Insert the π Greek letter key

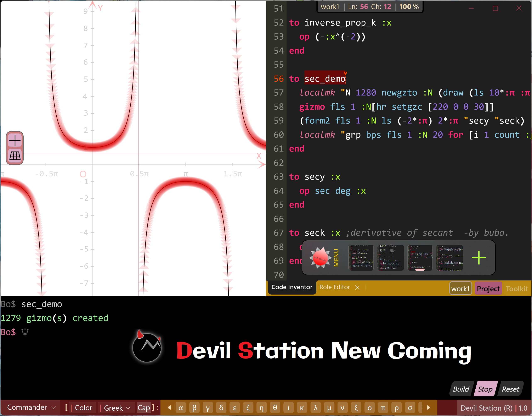[x=383, y=408]
